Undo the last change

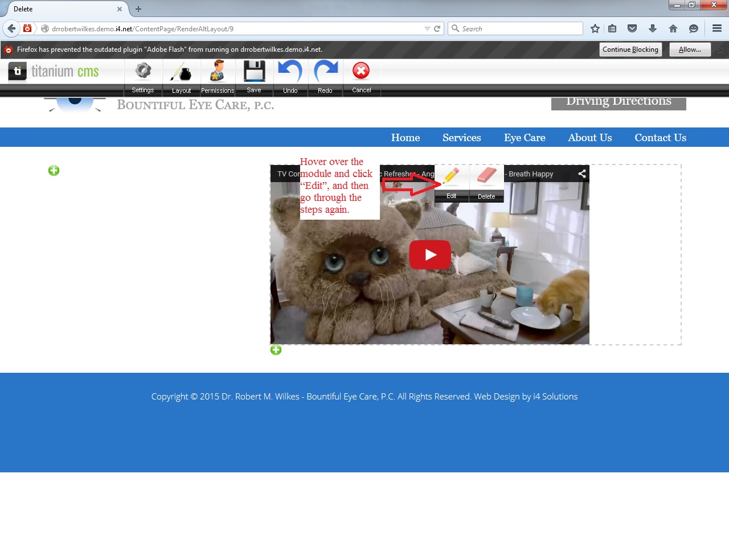pos(290,76)
